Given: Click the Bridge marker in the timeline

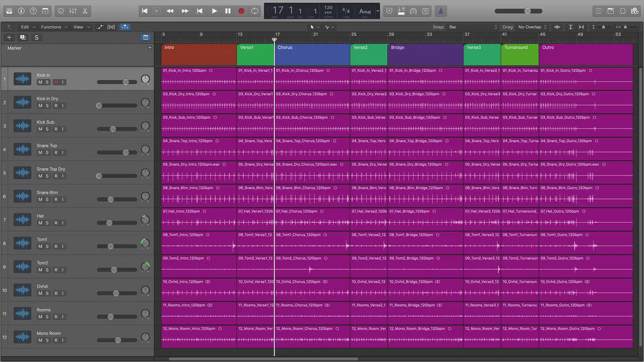Looking at the screenshot, I should point(425,54).
